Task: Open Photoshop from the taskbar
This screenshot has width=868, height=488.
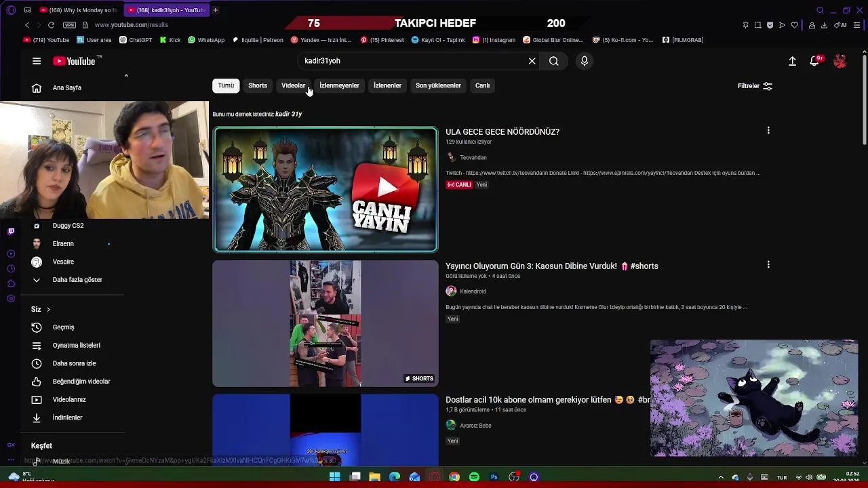Action: 494,477
